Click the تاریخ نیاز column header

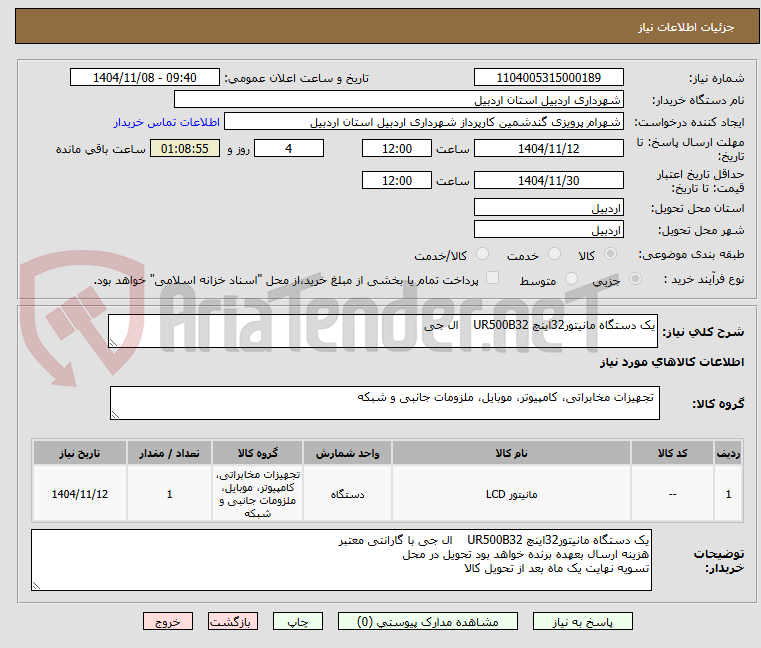click(x=80, y=453)
